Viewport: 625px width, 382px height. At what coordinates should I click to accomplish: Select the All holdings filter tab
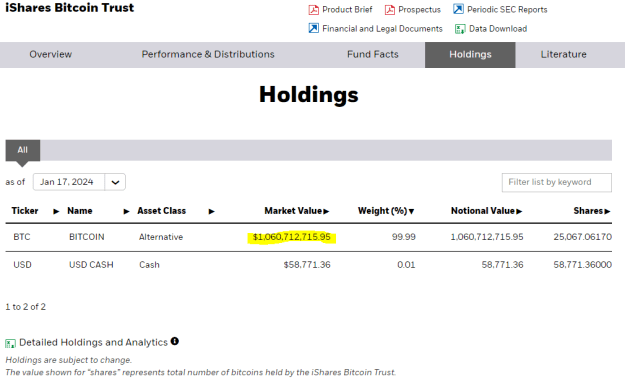pos(23,150)
